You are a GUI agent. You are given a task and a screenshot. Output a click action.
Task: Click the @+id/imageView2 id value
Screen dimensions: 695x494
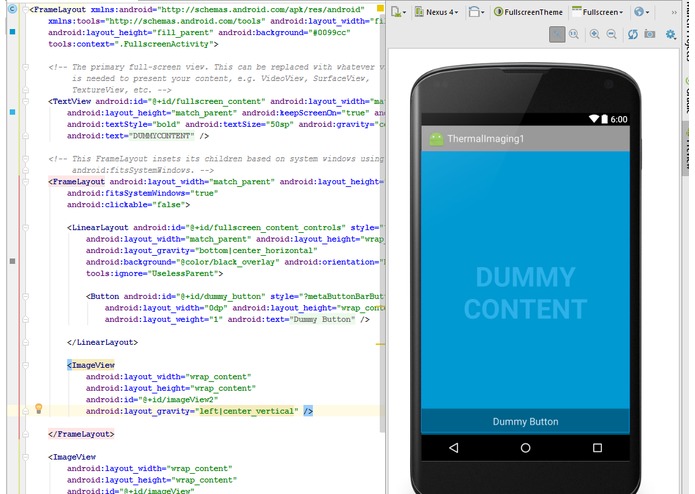pos(178,400)
